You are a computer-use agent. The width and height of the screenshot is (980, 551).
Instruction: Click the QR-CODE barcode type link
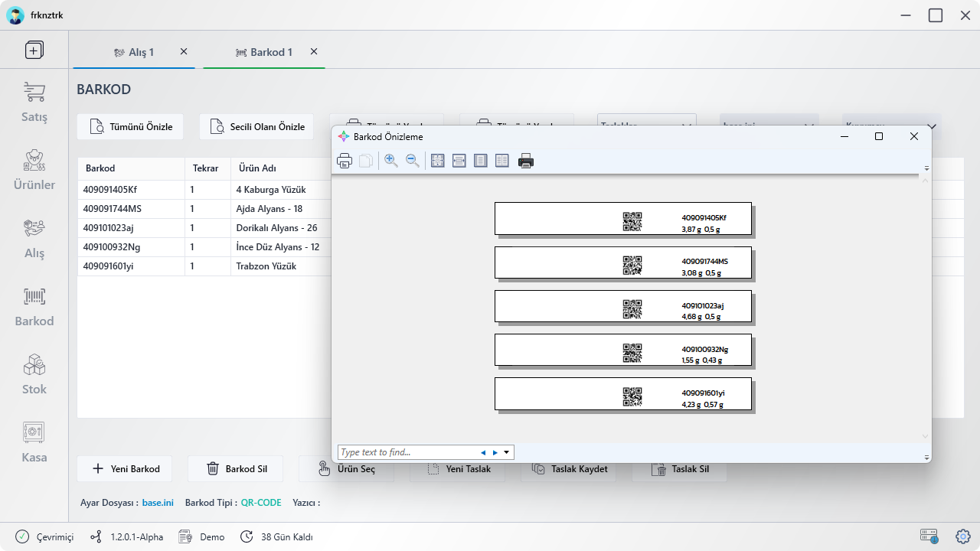click(261, 503)
